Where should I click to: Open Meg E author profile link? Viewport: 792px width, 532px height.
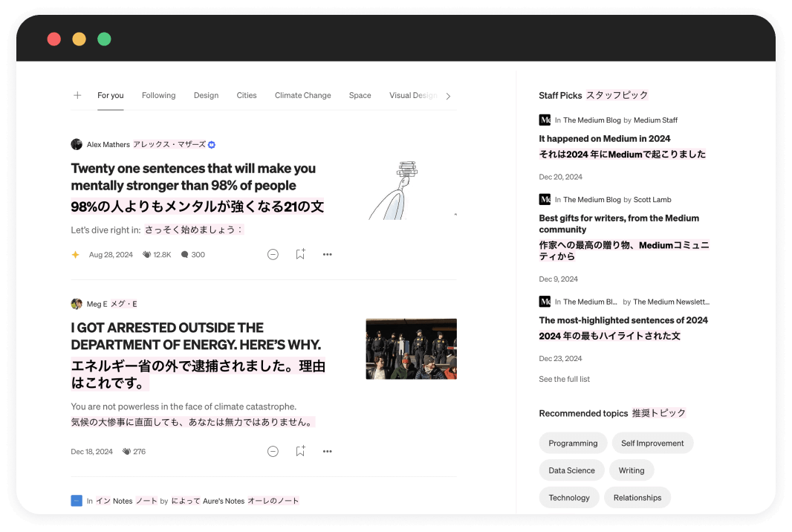pyautogui.click(x=97, y=304)
